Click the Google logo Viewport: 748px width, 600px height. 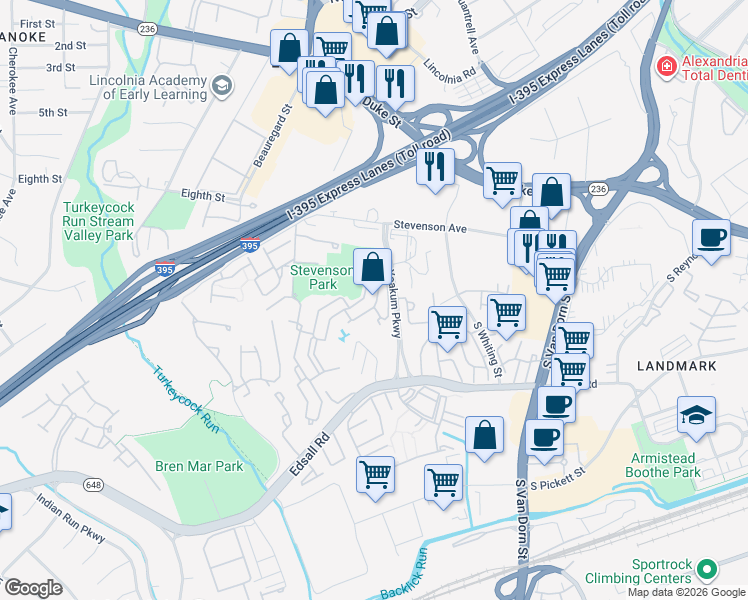tap(33, 588)
